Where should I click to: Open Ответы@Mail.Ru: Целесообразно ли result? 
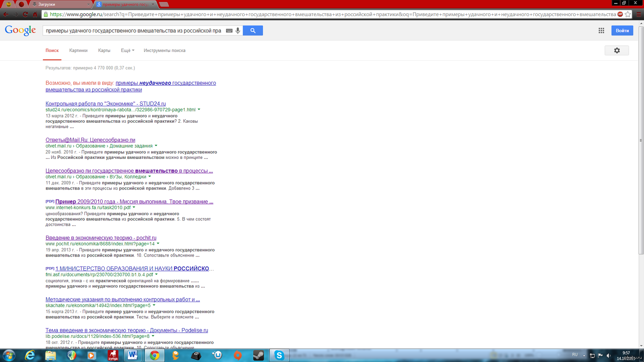[90, 140]
